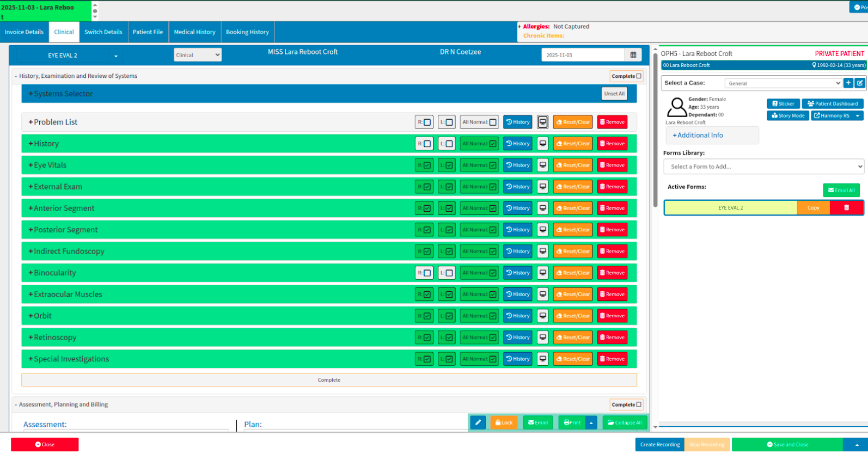Click the wide Complete button
Viewport: 868px width, 454px height.
point(329,380)
